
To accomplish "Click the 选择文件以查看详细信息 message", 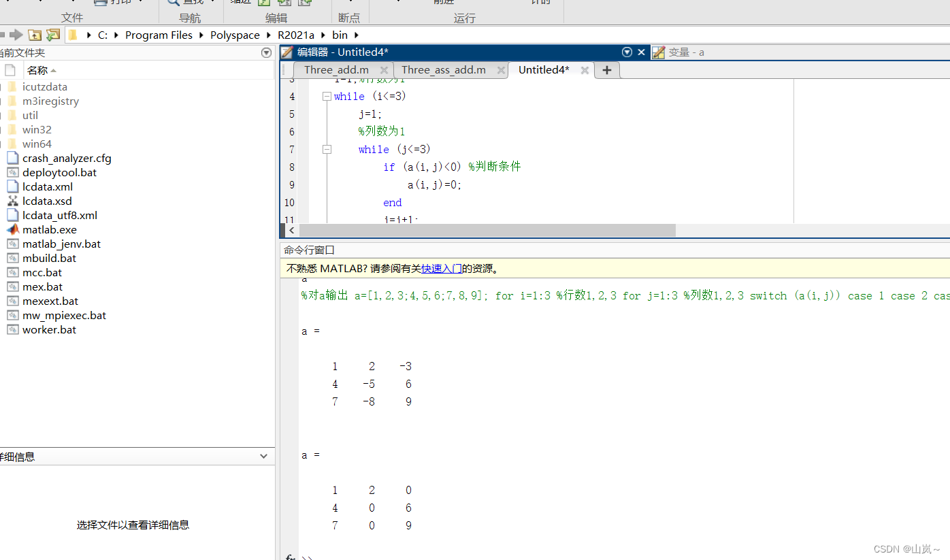I will pos(133,525).
